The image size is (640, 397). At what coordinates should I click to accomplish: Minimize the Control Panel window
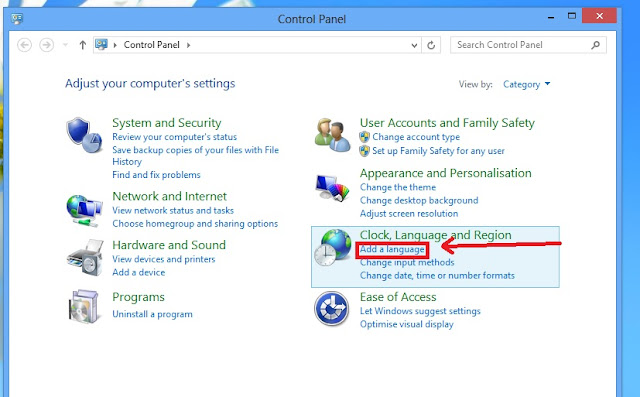[x=551, y=17]
